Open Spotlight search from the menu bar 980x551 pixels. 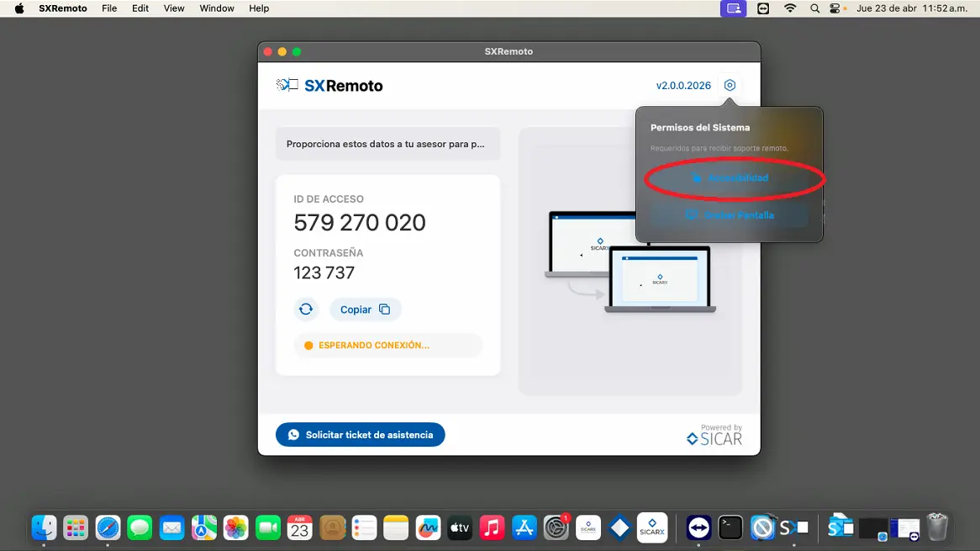click(x=814, y=8)
